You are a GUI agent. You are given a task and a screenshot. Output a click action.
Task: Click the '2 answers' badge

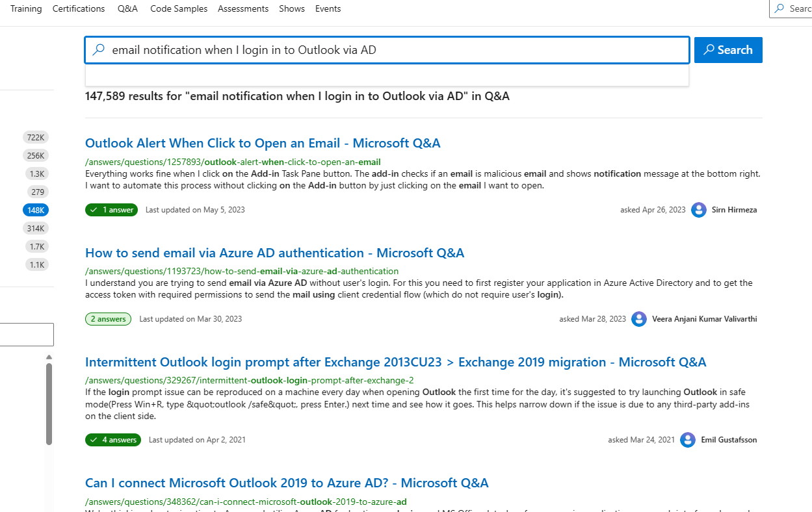click(108, 319)
